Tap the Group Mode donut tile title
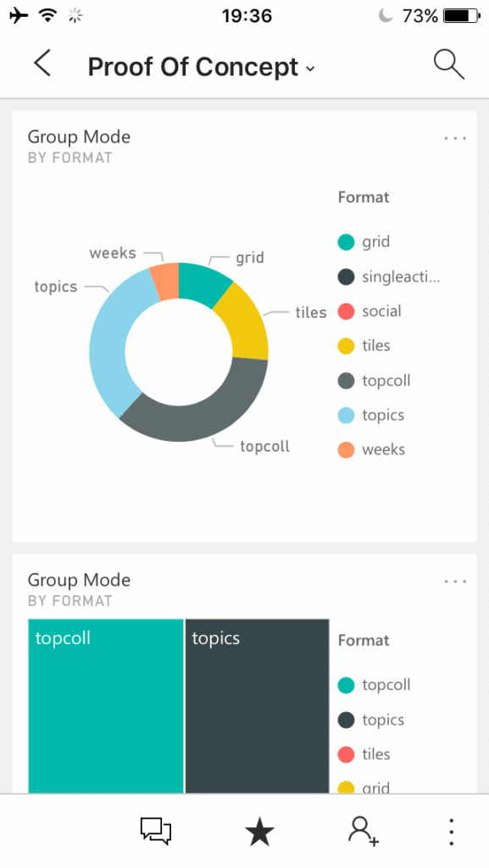This screenshot has height=868, width=489. (79, 136)
